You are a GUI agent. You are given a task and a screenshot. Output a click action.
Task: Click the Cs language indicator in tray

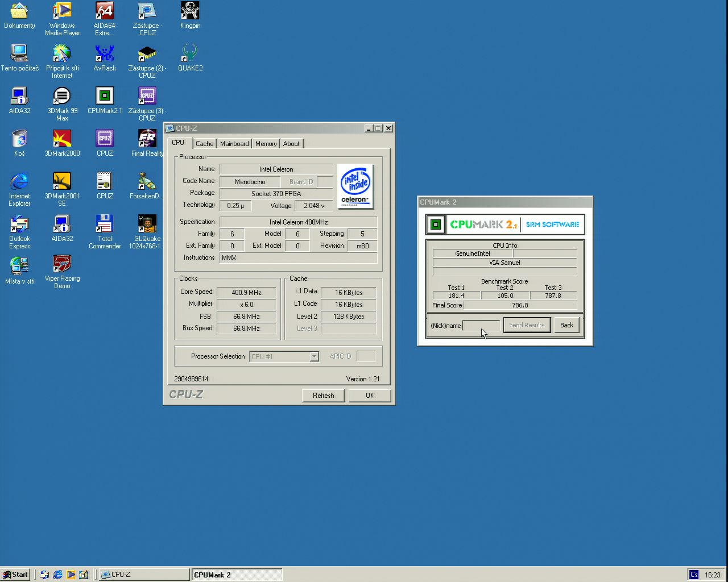[x=694, y=575]
